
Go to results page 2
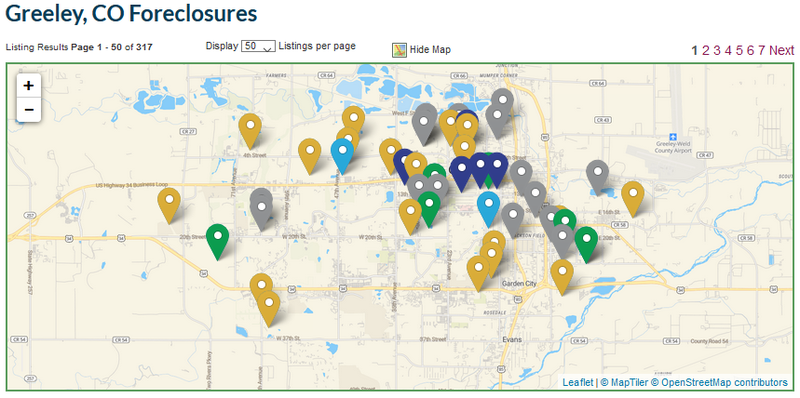tap(706, 50)
